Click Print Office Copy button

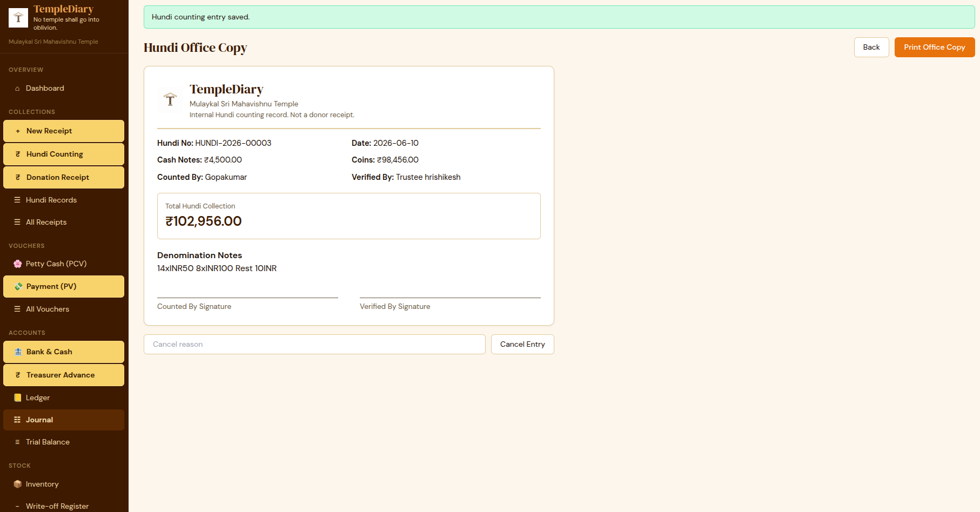pos(935,47)
